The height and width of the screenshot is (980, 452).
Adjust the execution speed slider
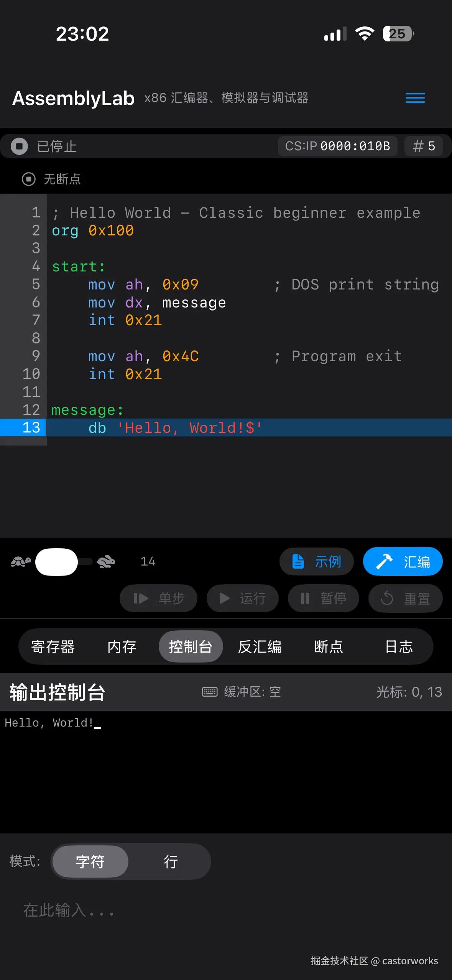(64, 562)
